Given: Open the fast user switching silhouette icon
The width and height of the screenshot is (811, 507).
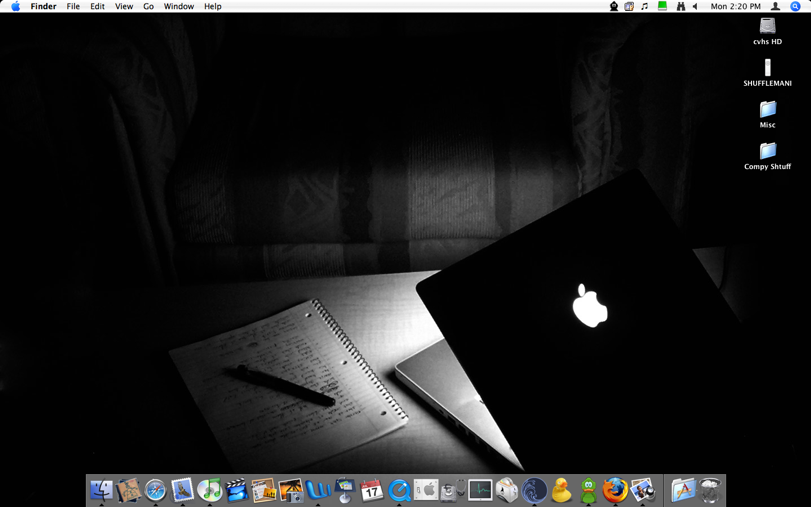Looking at the screenshot, I should 775,6.
